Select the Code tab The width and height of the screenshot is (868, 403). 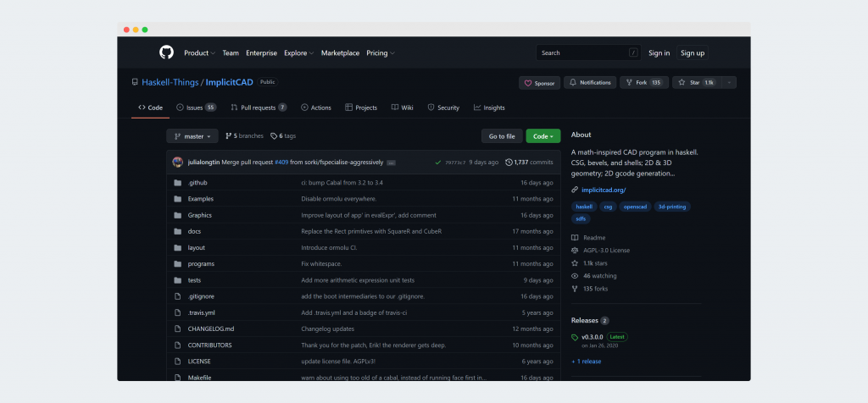(151, 108)
